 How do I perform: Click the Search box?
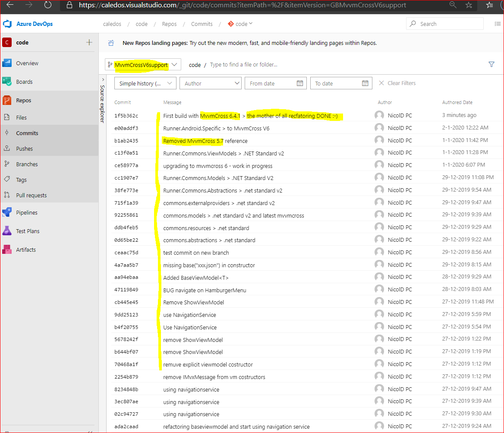pos(445,24)
